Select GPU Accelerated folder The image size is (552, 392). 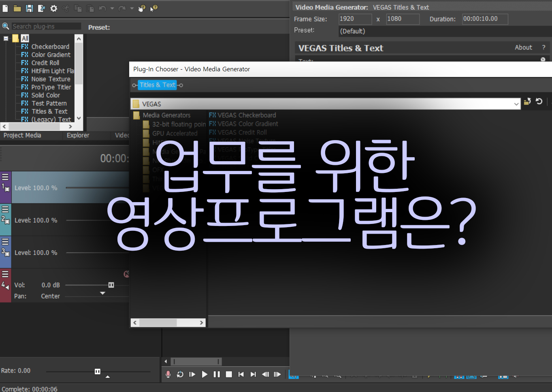tap(175, 133)
